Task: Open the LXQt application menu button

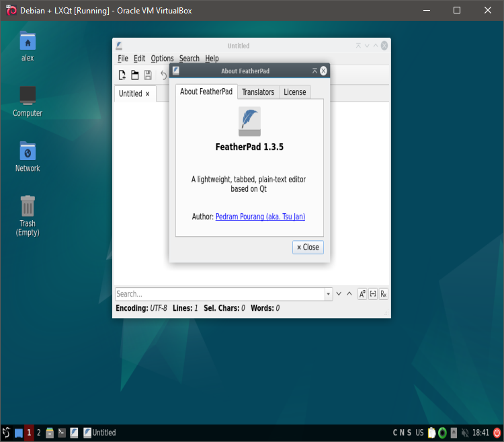Action: point(6,433)
